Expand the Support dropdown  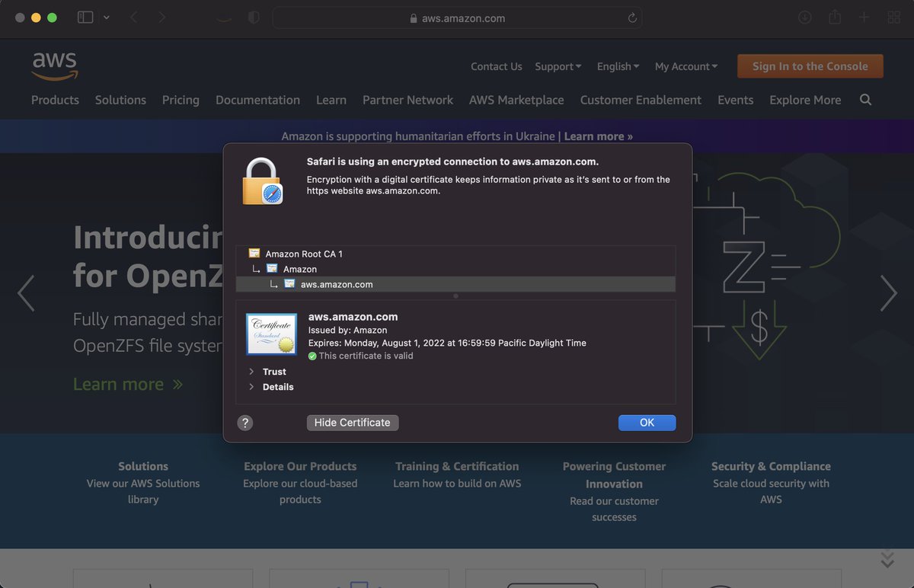point(558,66)
